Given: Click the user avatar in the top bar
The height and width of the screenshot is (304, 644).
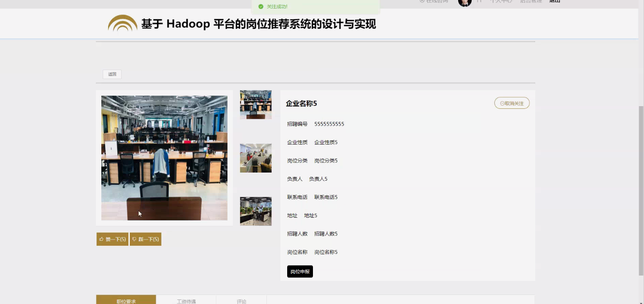Looking at the screenshot, I should [465, 3].
